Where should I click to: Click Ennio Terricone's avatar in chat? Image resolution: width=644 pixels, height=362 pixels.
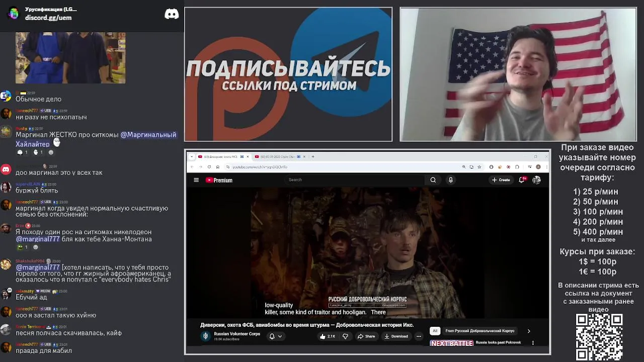(6, 330)
